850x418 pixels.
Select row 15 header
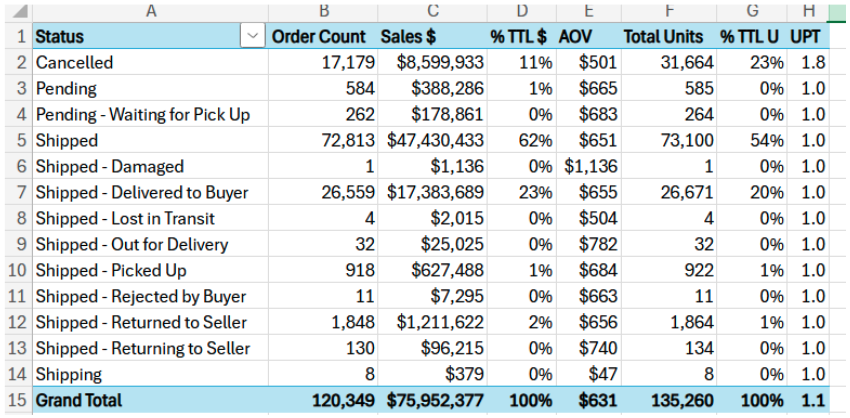tap(17, 400)
